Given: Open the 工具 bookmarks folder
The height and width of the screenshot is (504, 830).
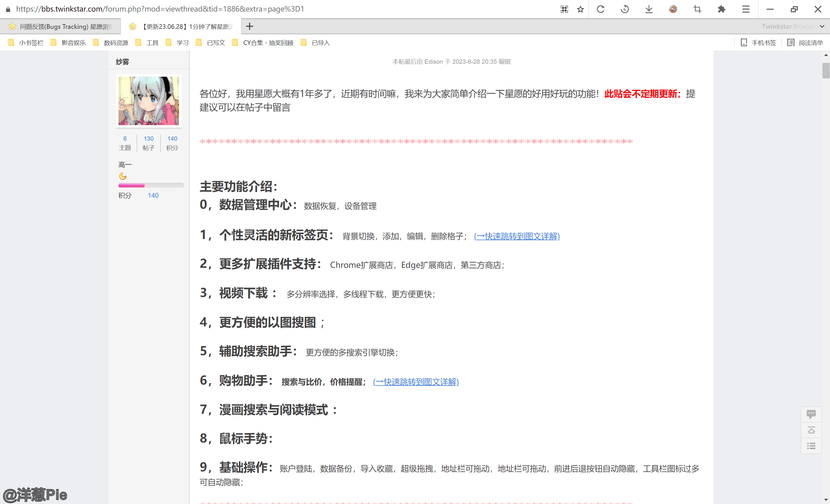Looking at the screenshot, I should tap(152, 43).
